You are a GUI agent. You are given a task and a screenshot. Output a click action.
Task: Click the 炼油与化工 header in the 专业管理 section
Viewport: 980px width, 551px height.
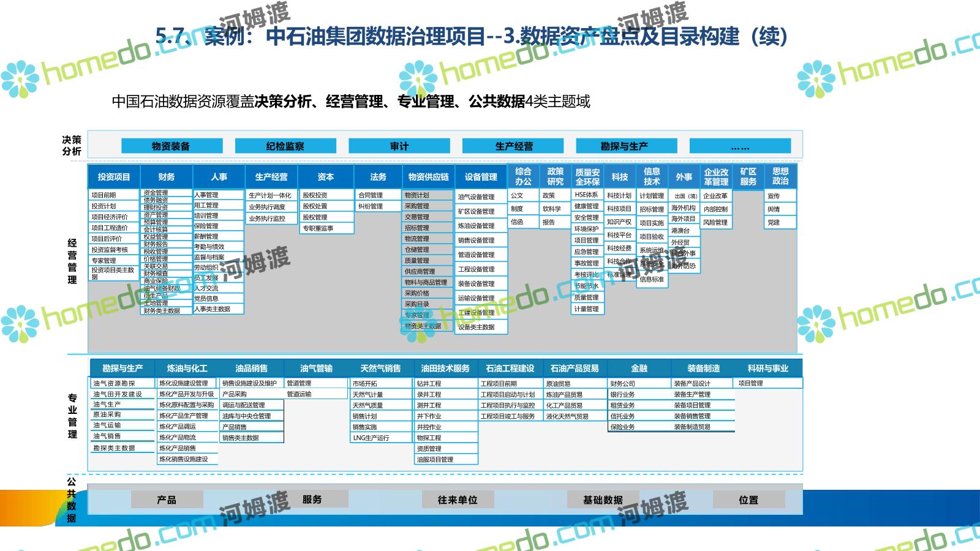[187, 369]
